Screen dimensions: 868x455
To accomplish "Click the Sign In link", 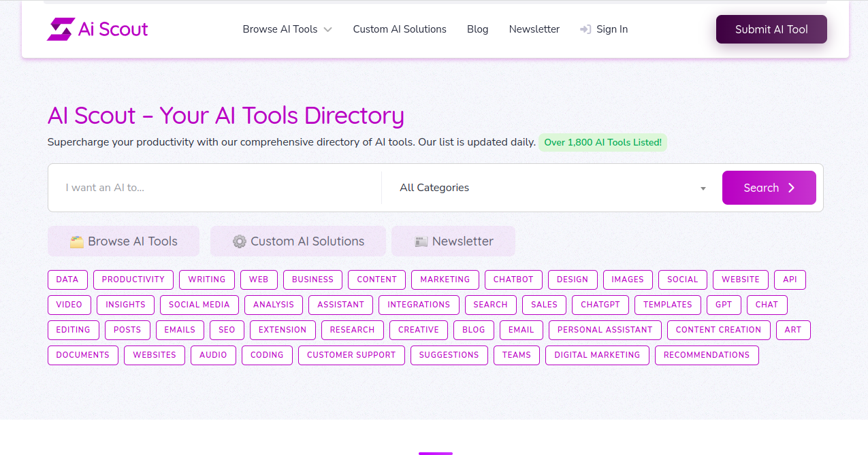I will 604,29.
